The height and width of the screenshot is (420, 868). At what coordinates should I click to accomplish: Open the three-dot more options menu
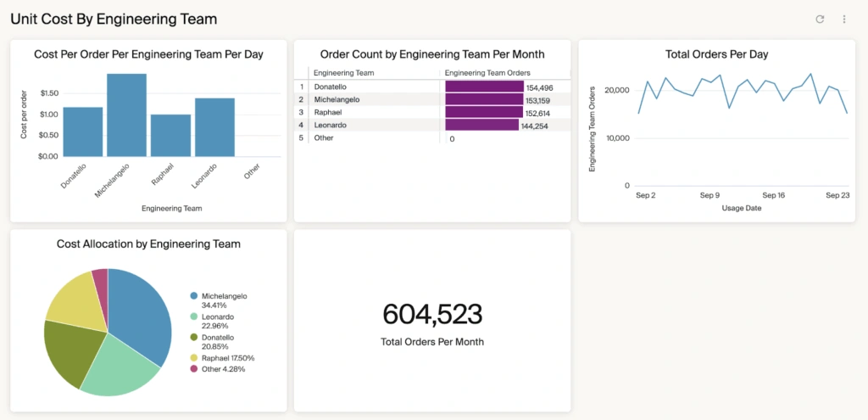tap(844, 19)
